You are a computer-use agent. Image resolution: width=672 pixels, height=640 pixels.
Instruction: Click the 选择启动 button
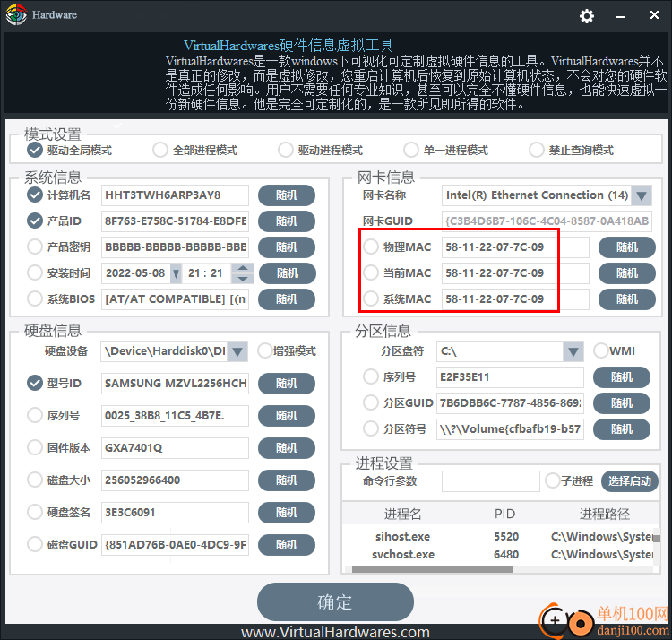click(630, 481)
